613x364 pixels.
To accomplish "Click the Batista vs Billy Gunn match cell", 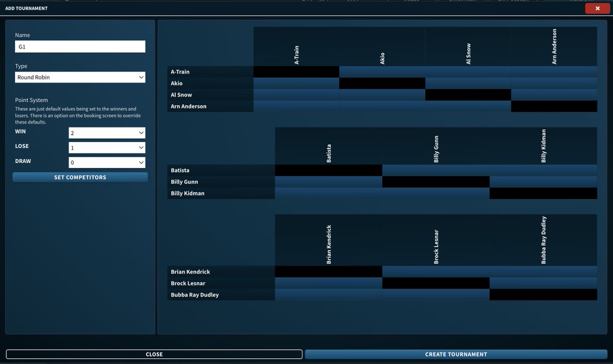I will [x=436, y=171].
